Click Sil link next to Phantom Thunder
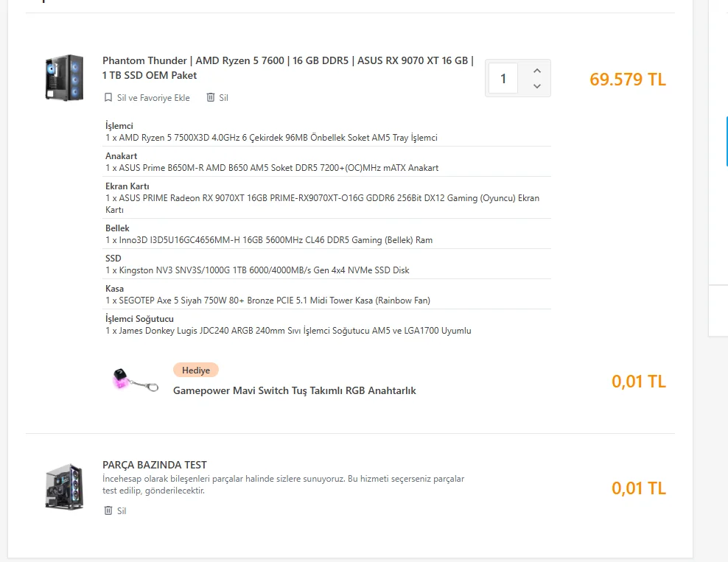 223,98
